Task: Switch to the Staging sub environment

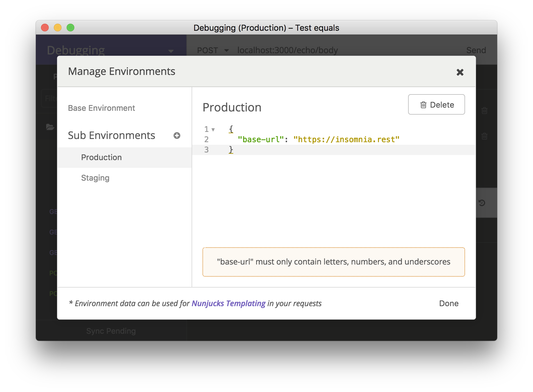Action: [x=95, y=178]
